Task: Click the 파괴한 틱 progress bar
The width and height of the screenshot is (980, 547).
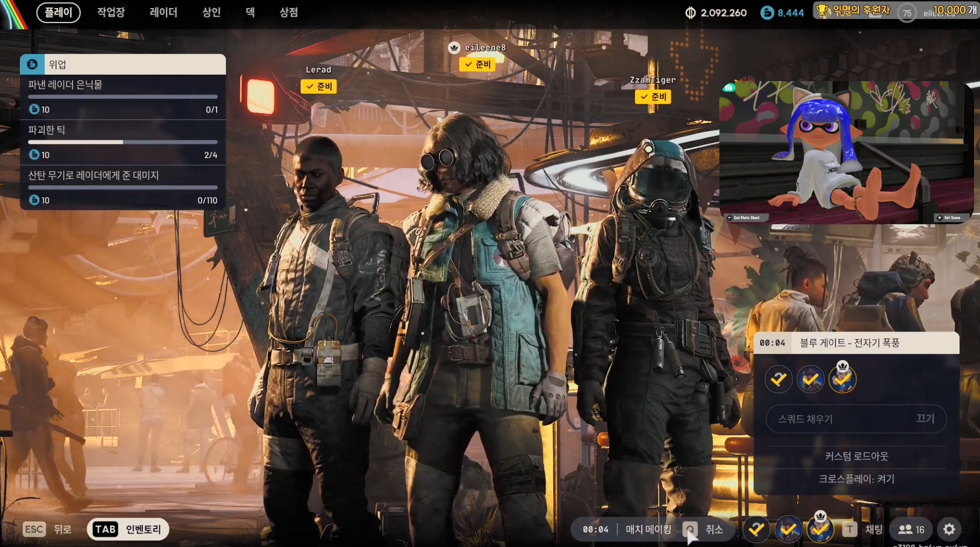Action: click(123, 142)
